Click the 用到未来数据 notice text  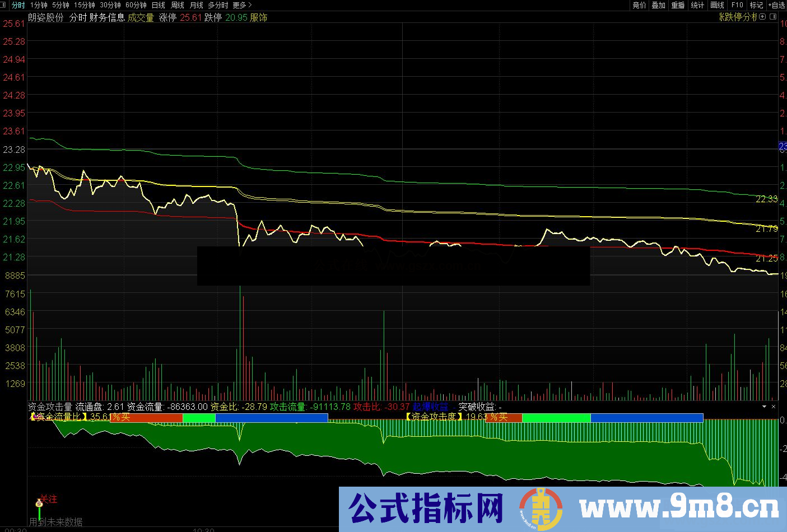[55, 522]
